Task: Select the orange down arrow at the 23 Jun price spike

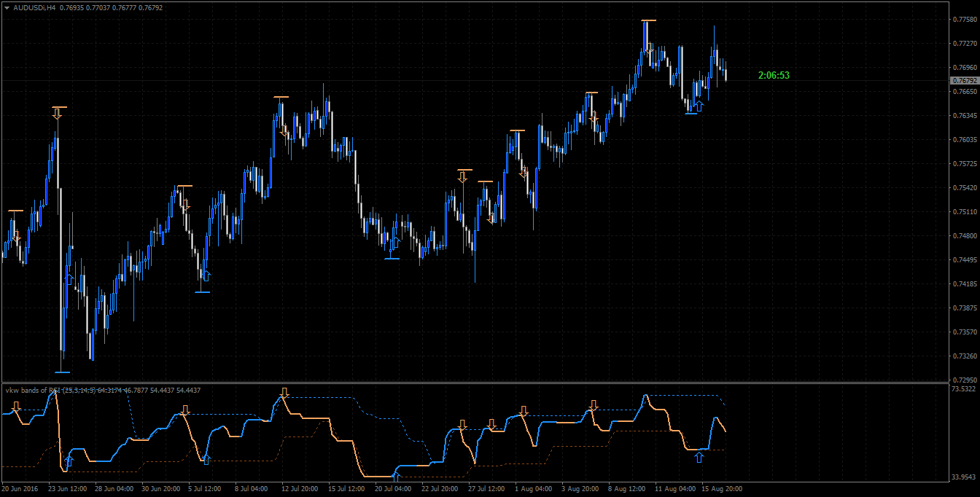Action: [58, 114]
